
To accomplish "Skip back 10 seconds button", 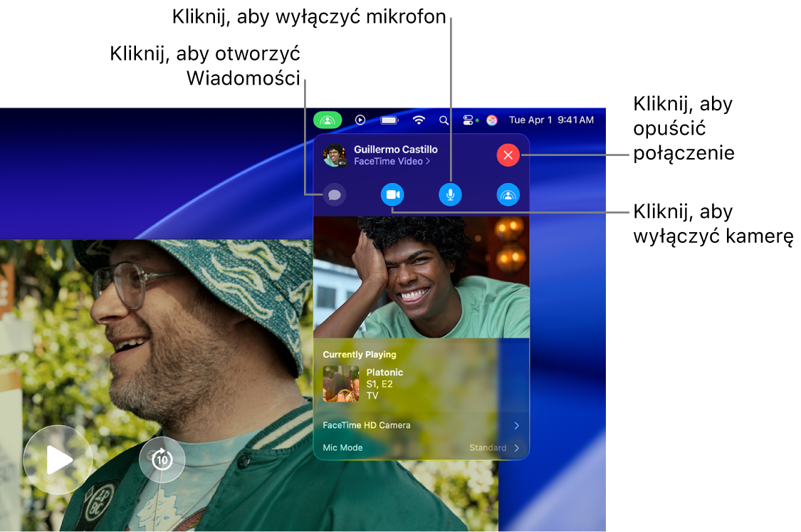I will tap(162, 459).
